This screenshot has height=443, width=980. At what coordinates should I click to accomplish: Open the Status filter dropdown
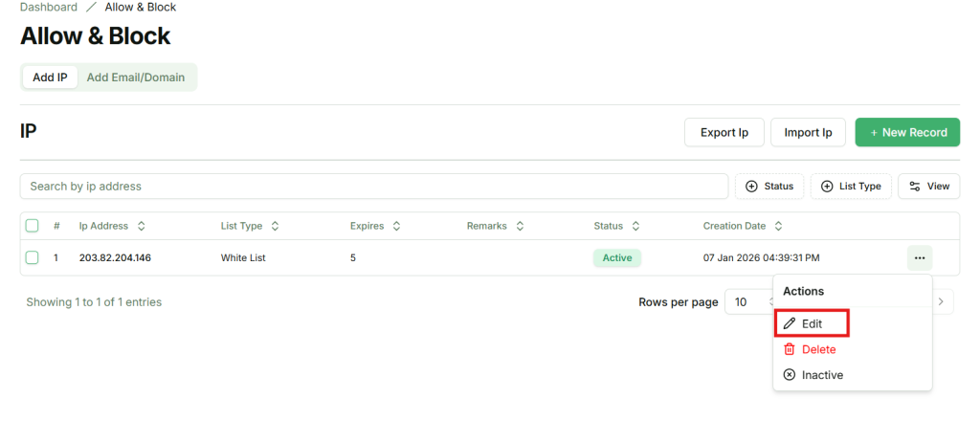[769, 186]
